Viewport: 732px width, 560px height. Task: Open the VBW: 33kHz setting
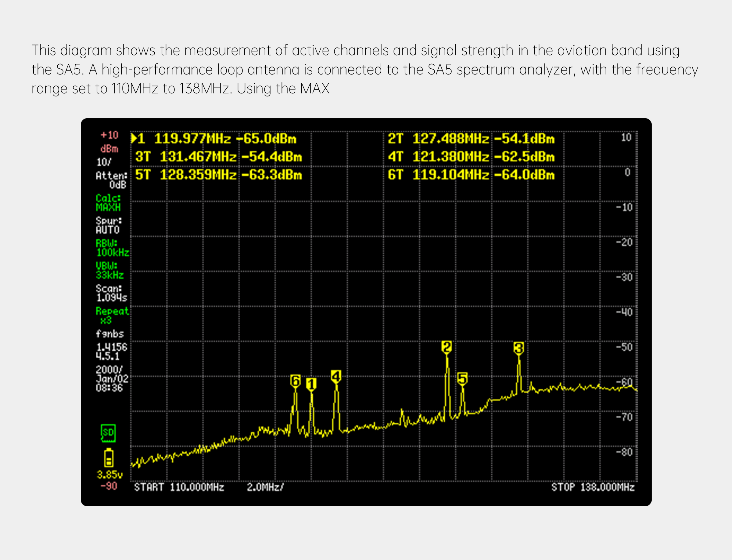109,270
